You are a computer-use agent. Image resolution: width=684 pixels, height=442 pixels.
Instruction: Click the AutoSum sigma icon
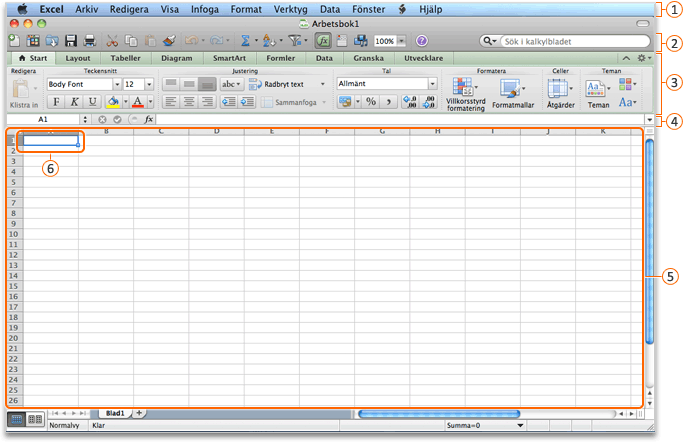[x=246, y=41]
